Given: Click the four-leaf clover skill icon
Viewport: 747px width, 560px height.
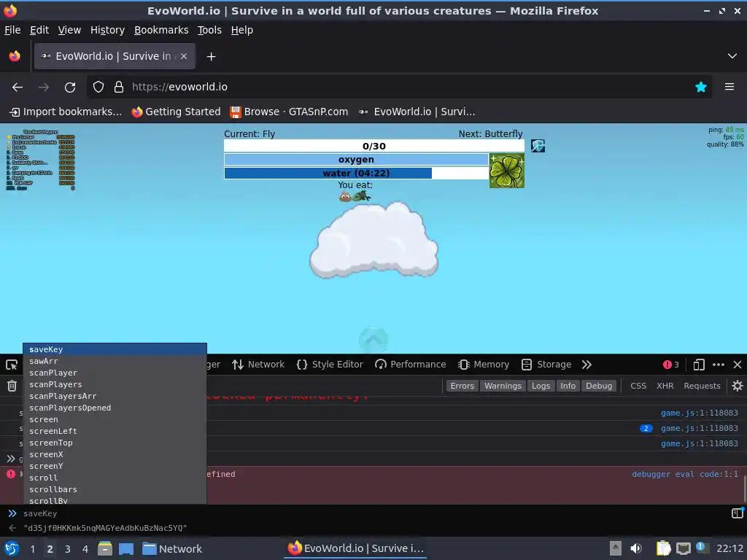Looking at the screenshot, I should [506, 171].
